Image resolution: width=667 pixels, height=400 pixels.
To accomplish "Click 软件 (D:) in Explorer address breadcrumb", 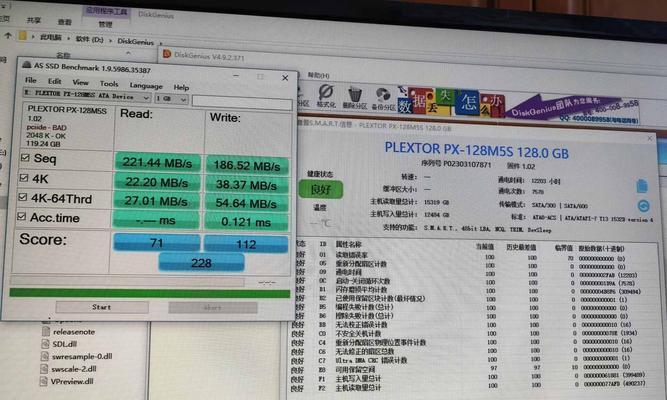I will [x=90, y=39].
